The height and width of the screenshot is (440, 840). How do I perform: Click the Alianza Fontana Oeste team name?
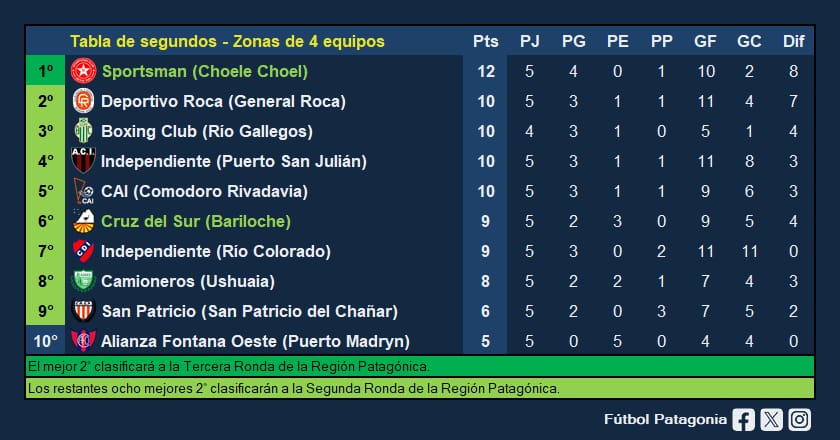pyautogui.click(x=255, y=341)
